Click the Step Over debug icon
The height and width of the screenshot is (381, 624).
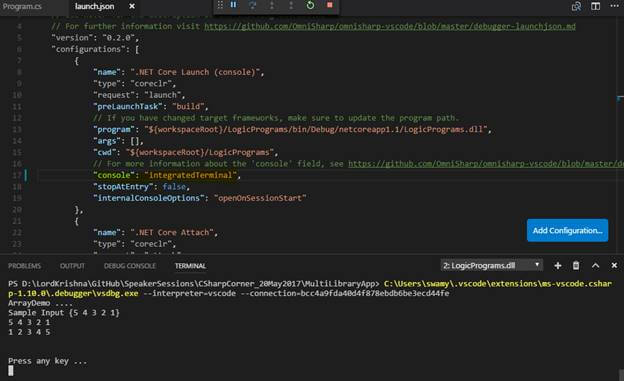[253, 5]
